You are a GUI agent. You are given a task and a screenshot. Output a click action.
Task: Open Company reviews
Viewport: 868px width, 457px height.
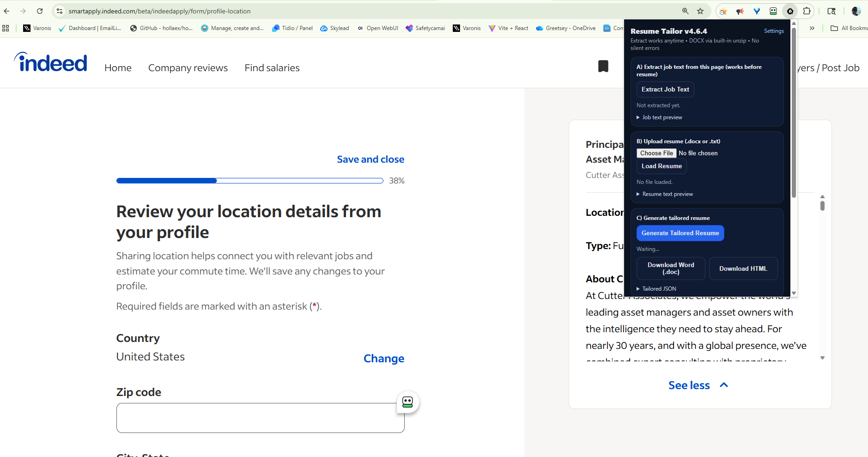click(188, 68)
